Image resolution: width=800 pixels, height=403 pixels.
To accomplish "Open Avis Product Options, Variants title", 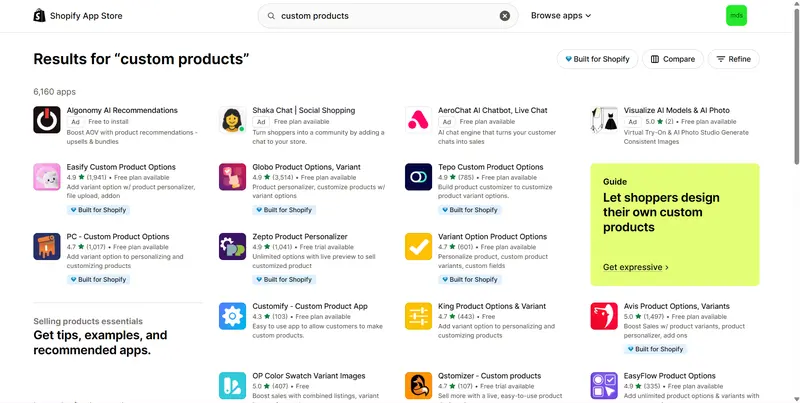I will [x=677, y=306].
